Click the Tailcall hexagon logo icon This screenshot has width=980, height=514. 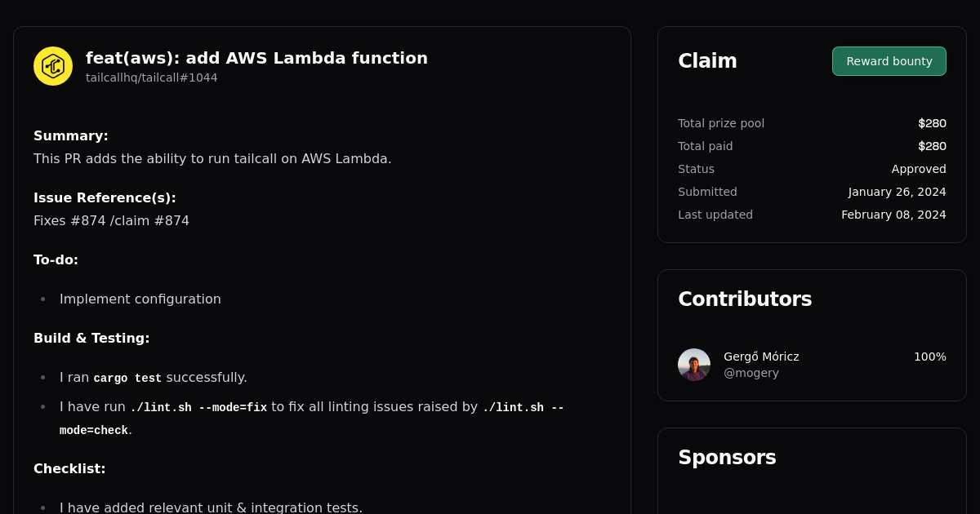(x=52, y=66)
